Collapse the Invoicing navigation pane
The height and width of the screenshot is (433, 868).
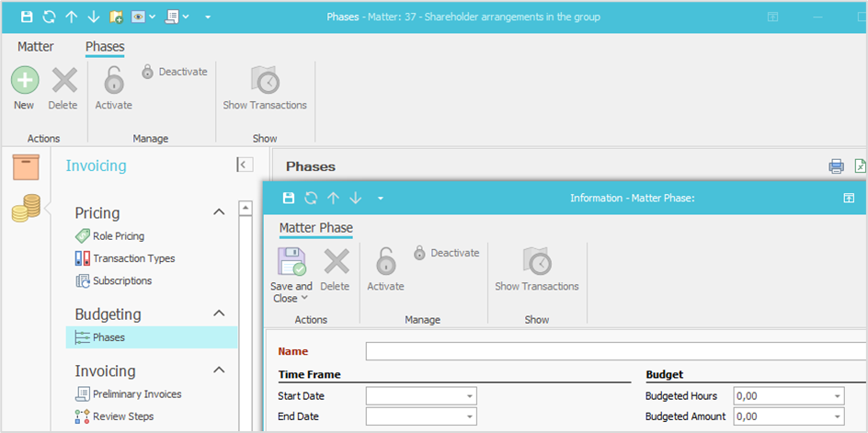(x=244, y=165)
